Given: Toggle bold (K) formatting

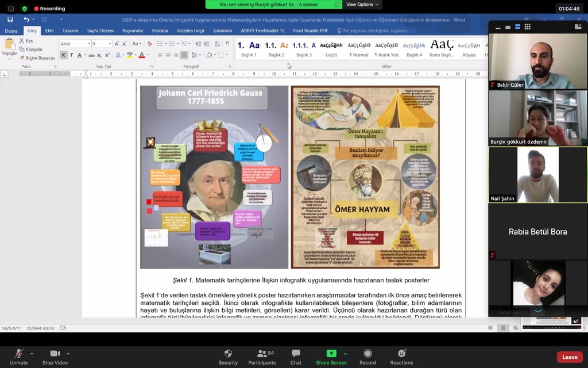Looking at the screenshot, I should pyautogui.click(x=64, y=55).
